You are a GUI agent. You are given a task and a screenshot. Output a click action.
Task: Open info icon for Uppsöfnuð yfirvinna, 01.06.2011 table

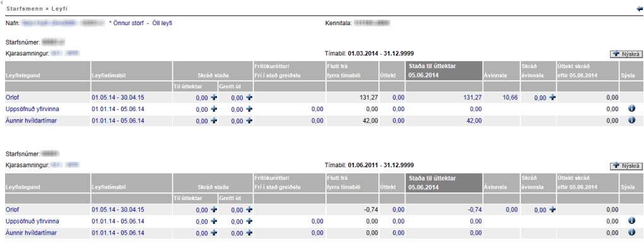click(x=631, y=221)
